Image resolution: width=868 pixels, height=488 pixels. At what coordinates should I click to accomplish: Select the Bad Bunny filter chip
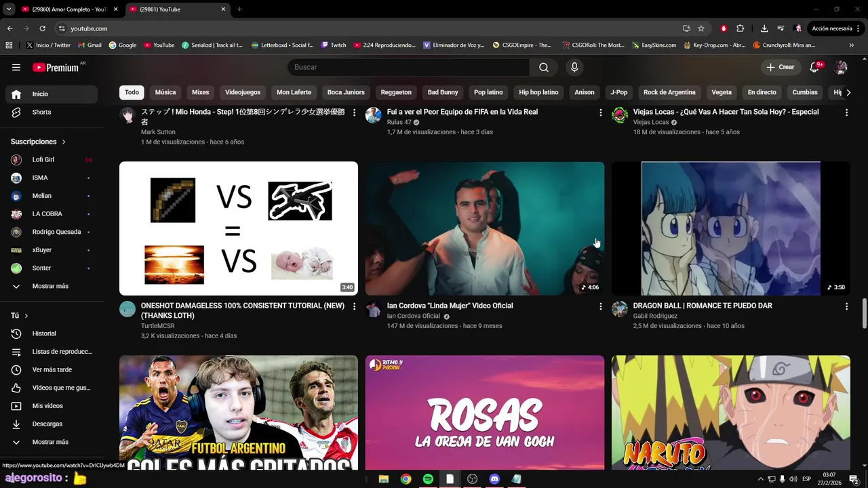(443, 92)
